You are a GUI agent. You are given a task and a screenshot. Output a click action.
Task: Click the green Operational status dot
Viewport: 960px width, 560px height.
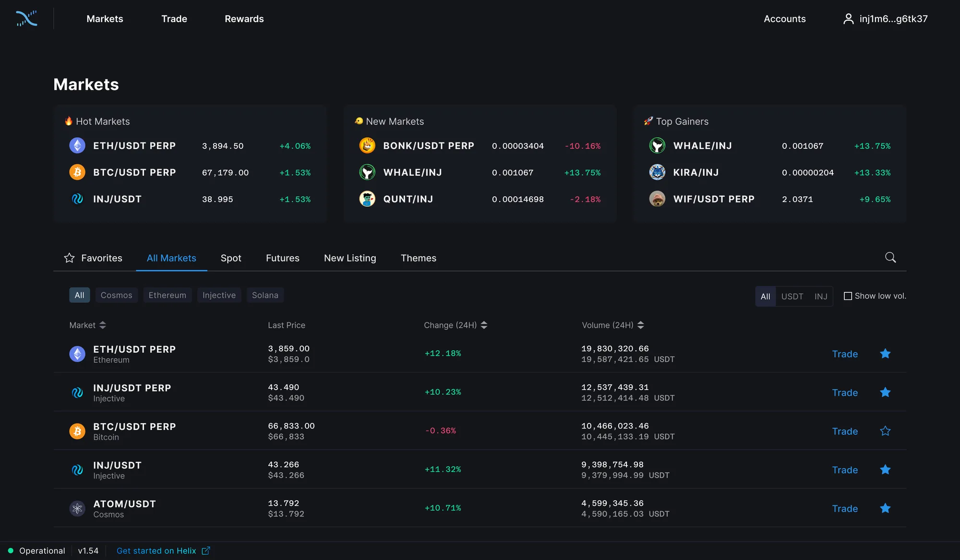[x=11, y=551]
